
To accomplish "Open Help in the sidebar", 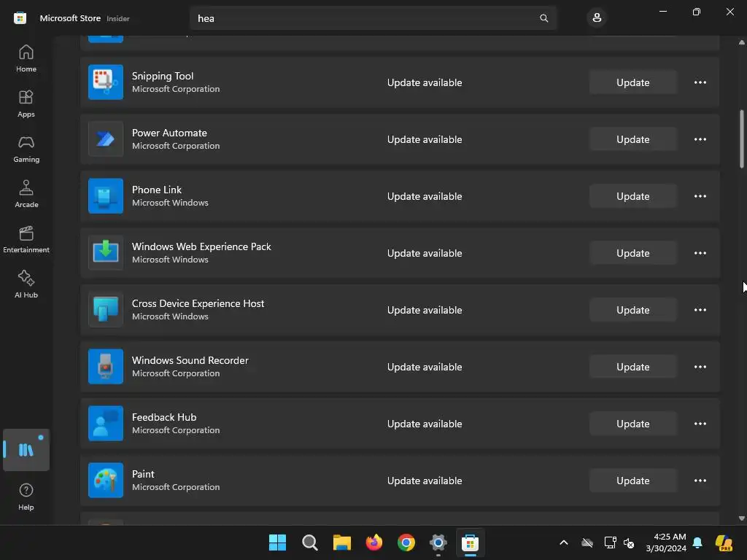I will [26, 497].
